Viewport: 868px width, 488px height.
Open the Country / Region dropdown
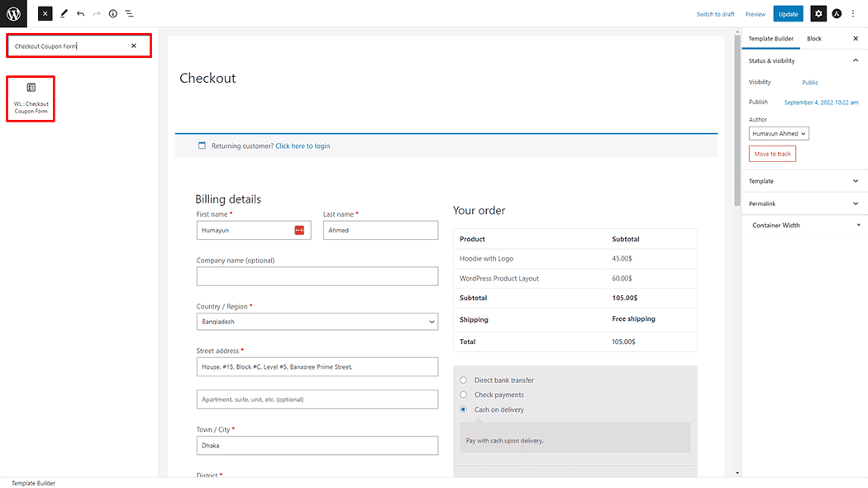coord(317,322)
